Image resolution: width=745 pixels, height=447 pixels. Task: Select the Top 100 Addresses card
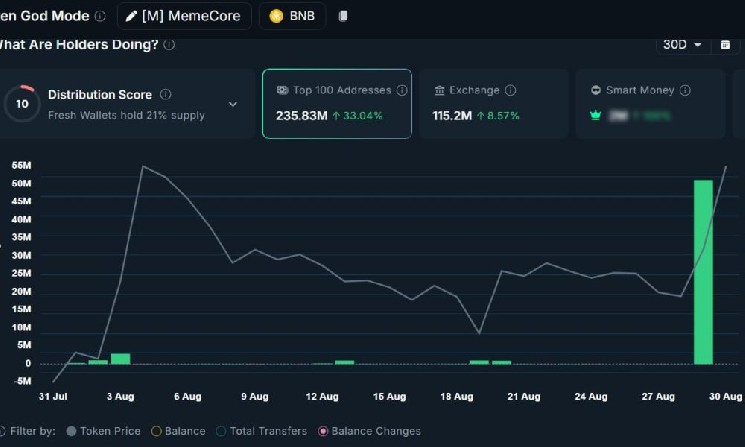tap(336, 104)
